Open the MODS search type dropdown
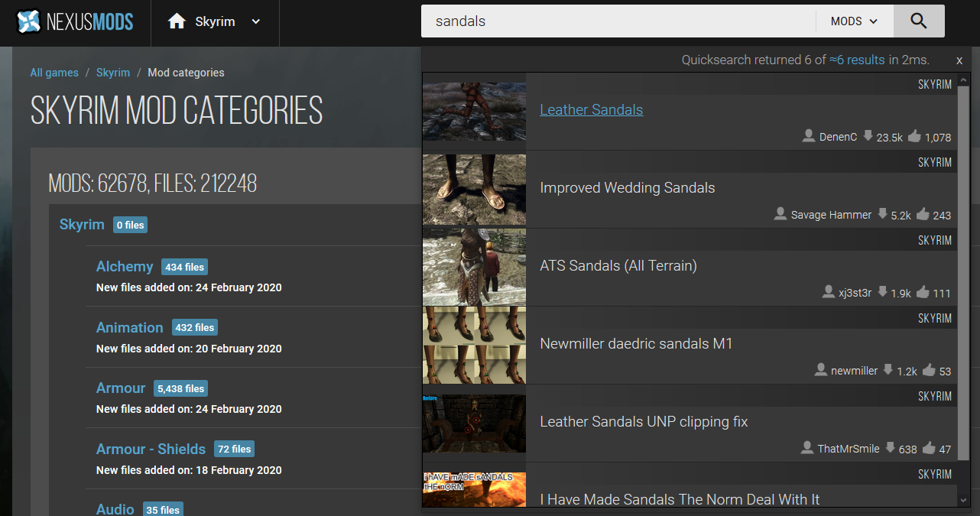 [x=854, y=21]
